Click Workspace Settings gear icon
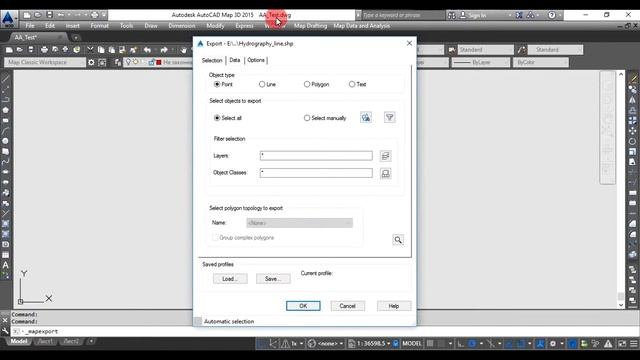This screenshot has width=640, height=360. tap(91, 62)
